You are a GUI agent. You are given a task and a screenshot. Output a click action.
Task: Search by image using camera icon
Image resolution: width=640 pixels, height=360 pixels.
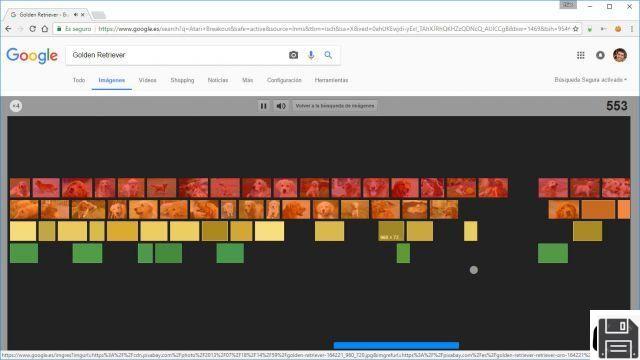coord(293,55)
